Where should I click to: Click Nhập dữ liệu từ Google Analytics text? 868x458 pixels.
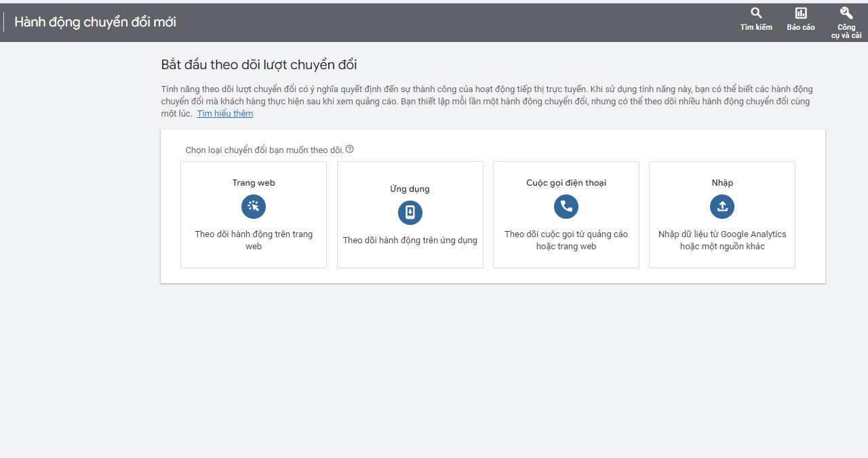[x=722, y=234]
